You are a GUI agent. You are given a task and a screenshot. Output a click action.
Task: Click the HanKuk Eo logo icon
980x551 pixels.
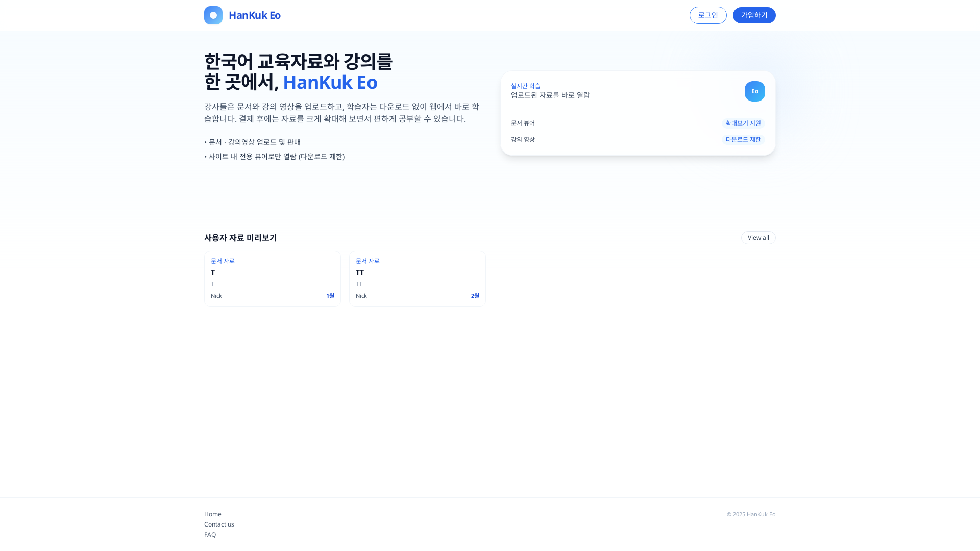[213, 15]
